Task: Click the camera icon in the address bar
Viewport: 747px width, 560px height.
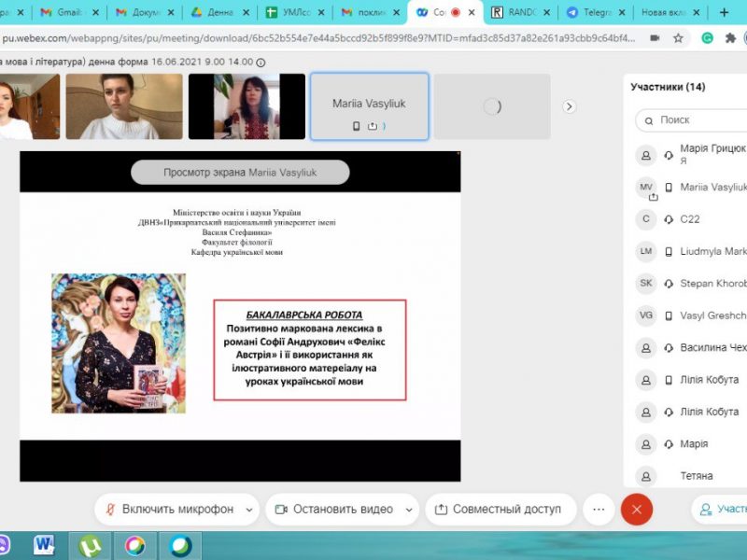Action: (x=654, y=38)
